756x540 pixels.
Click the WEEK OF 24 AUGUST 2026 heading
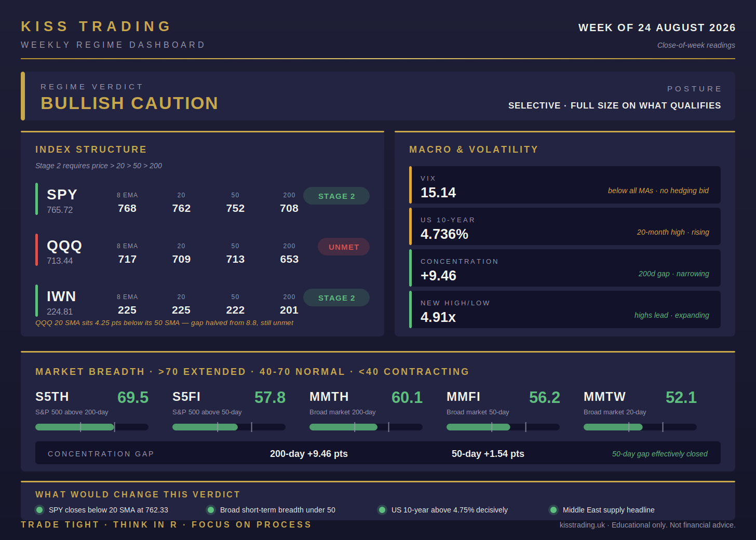tap(657, 28)
